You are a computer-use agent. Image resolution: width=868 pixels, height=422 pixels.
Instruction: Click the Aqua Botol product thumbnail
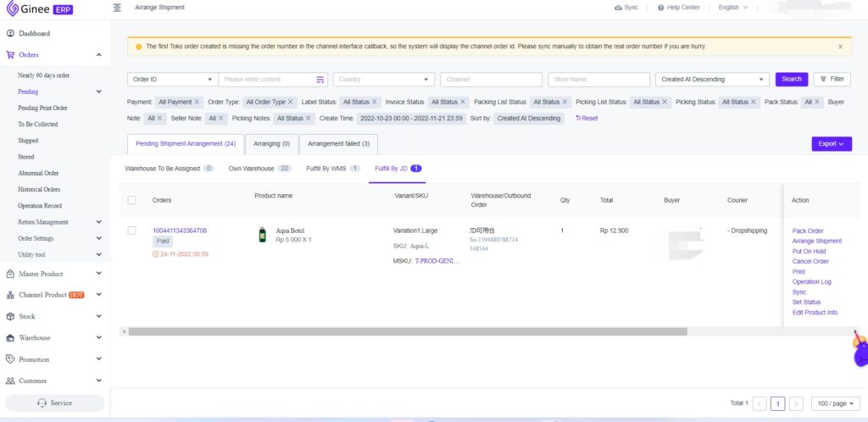tap(263, 235)
